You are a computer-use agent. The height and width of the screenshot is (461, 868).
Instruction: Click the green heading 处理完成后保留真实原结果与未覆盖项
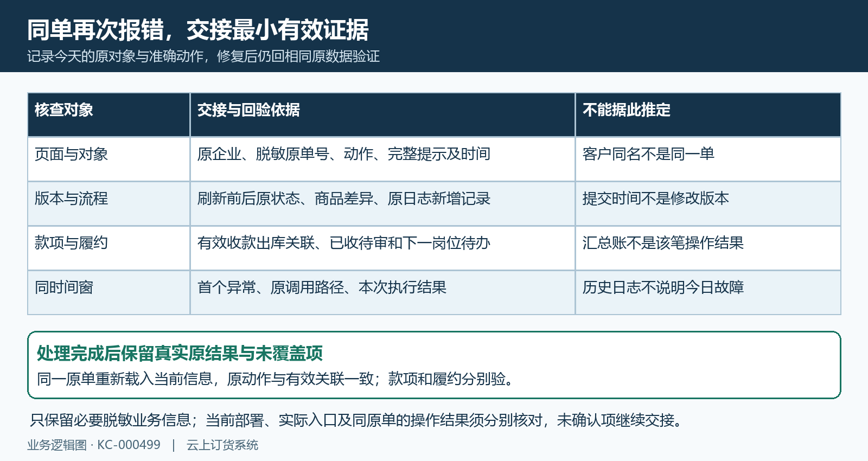(x=180, y=354)
